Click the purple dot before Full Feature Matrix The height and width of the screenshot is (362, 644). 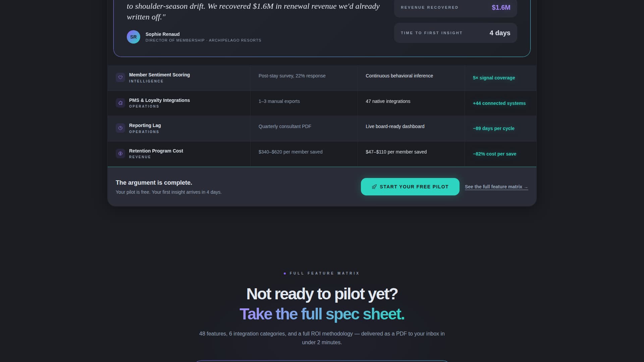pos(285,274)
